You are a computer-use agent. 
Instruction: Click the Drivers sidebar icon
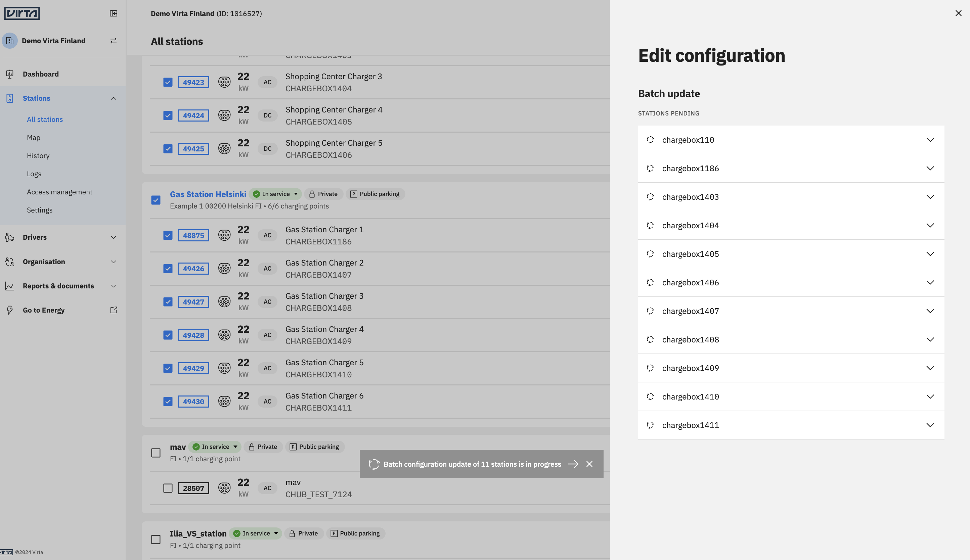(x=10, y=237)
